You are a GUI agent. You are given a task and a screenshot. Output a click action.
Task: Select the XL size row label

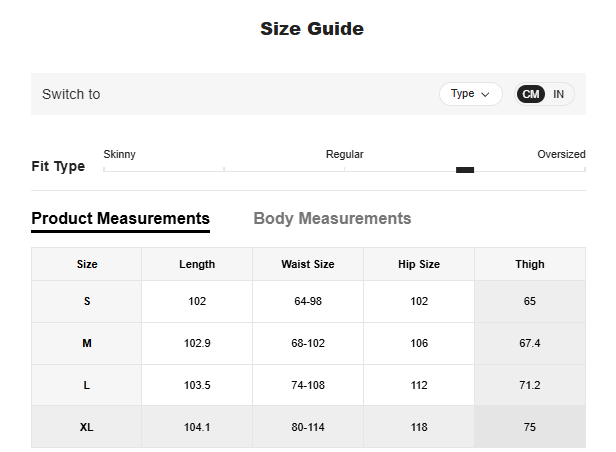(x=87, y=427)
